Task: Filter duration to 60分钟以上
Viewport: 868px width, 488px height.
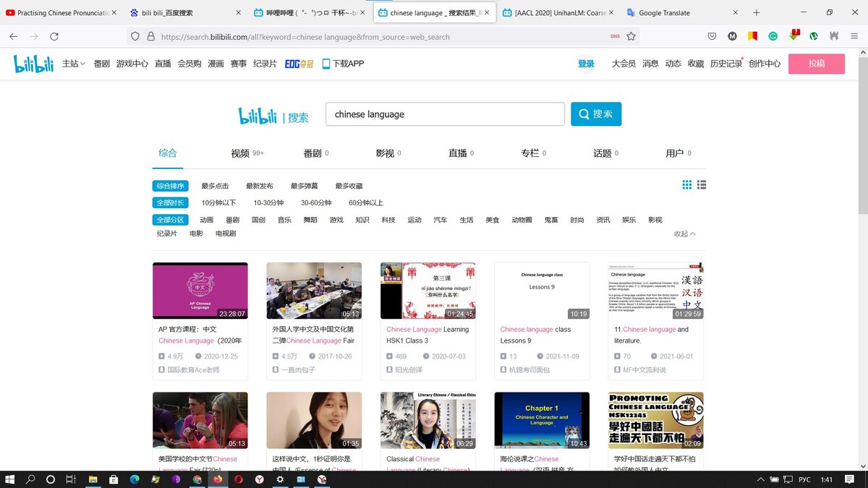Action: [x=366, y=202]
